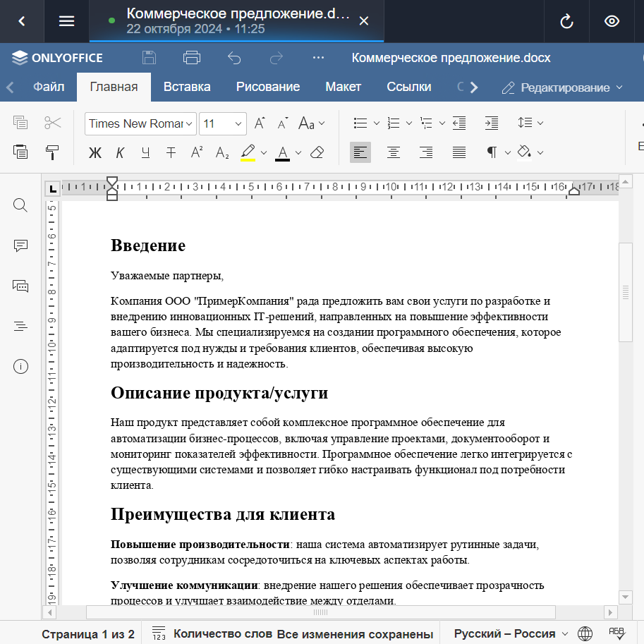Click the Redo arrow icon

(x=276, y=58)
